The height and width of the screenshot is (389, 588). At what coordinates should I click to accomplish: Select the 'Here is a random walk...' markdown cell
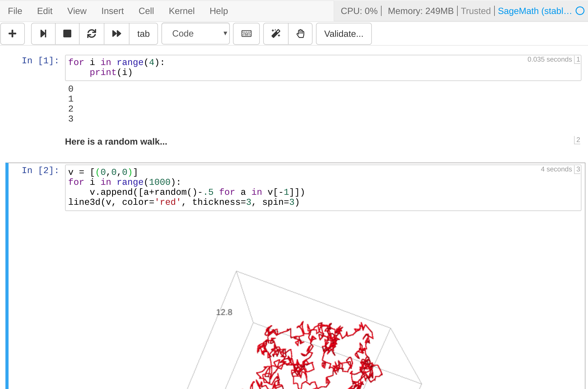(x=116, y=141)
